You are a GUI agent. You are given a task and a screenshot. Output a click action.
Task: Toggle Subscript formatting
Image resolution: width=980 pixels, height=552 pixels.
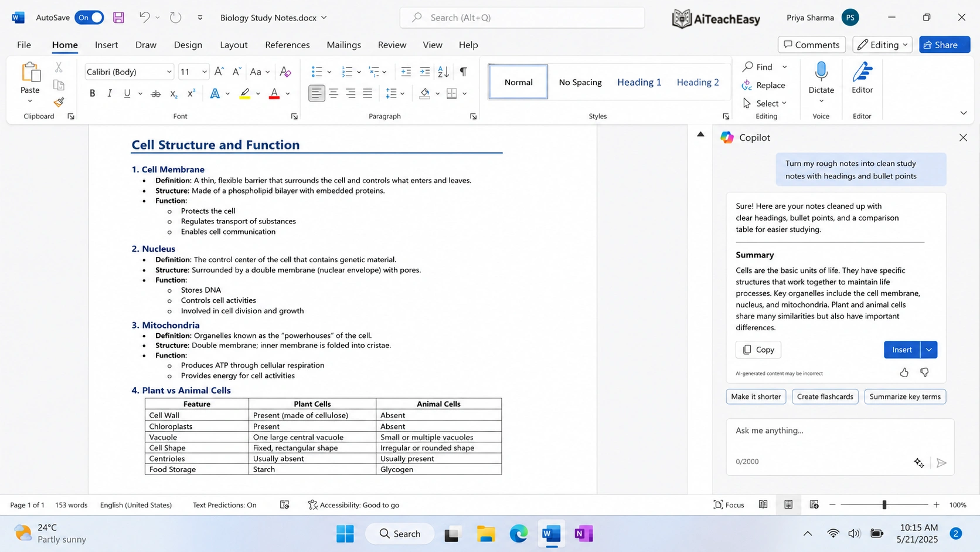173,93
